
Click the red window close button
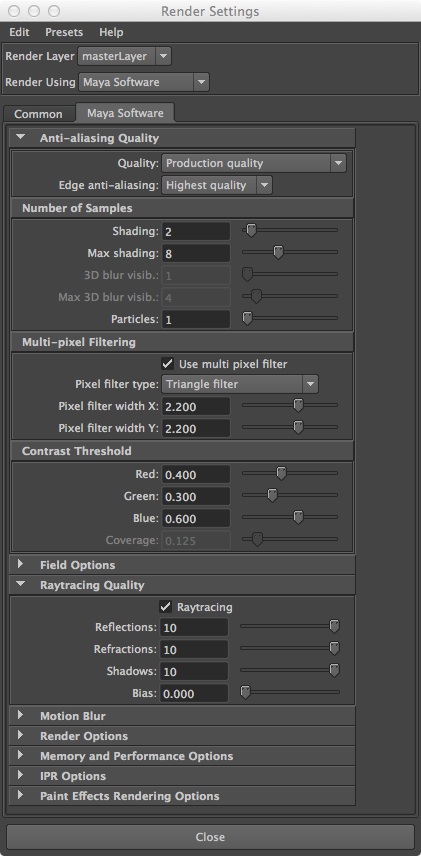coord(14,11)
